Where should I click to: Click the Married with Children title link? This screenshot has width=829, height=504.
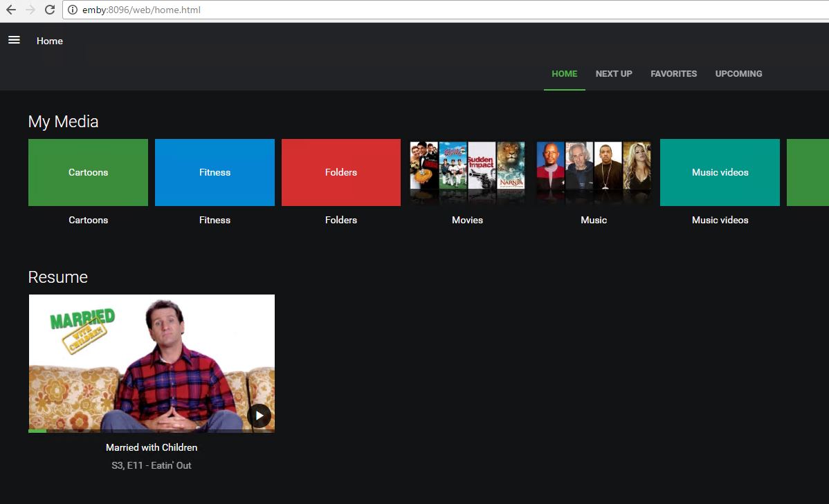tap(152, 447)
